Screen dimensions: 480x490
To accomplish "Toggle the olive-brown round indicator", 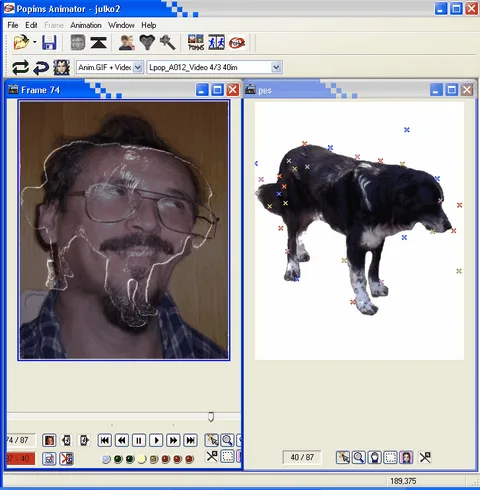I will tap(154, 459).
